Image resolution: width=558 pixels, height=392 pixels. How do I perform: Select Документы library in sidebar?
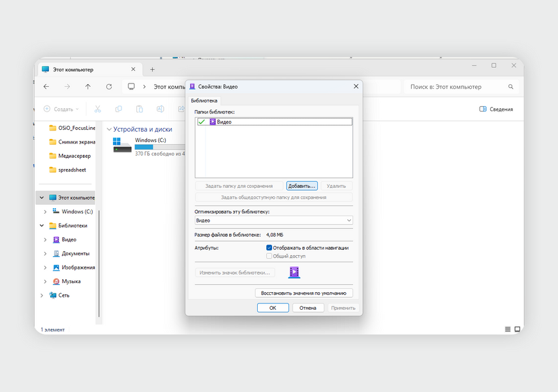[71, 253]
